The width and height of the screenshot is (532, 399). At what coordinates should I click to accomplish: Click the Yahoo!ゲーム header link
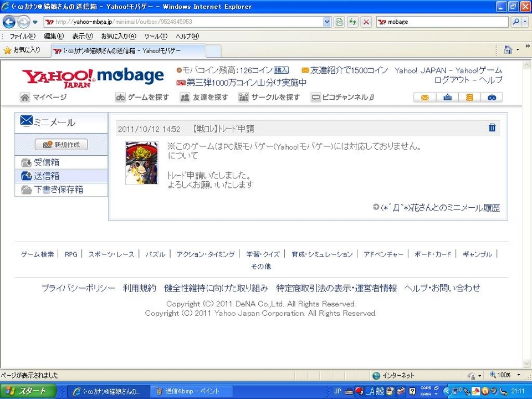click(x=479, y=70)
